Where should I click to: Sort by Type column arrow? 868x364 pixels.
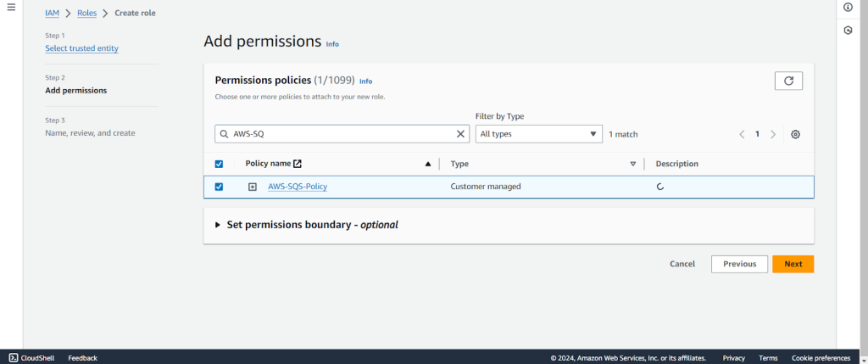[x=632, y=164]
